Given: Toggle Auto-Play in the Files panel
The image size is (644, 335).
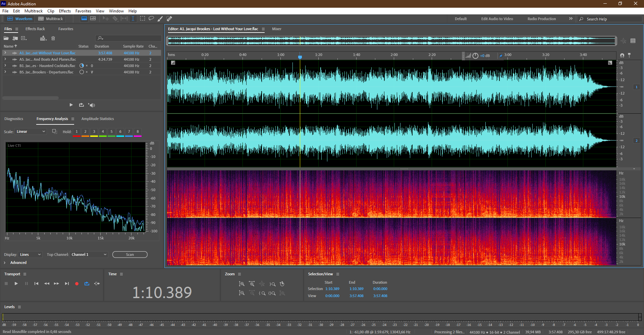Looking at the screenshot, I should 92,105.
